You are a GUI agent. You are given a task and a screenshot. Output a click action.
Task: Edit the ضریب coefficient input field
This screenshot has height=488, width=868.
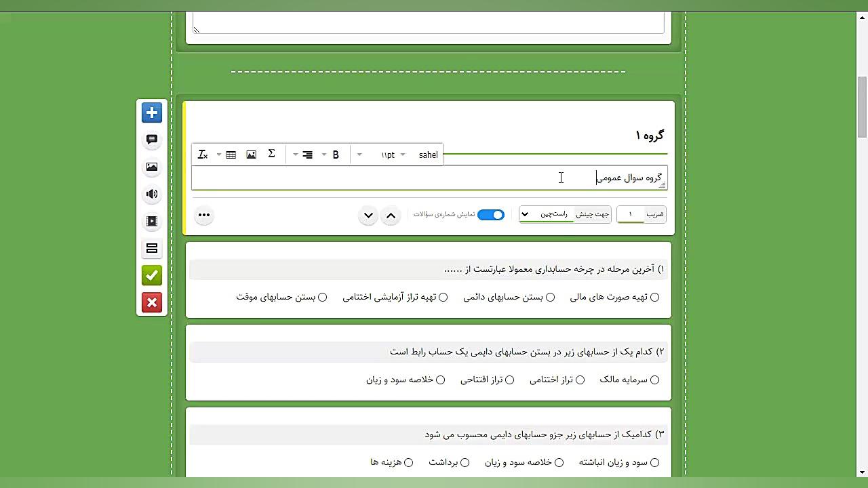pos(629,214)
